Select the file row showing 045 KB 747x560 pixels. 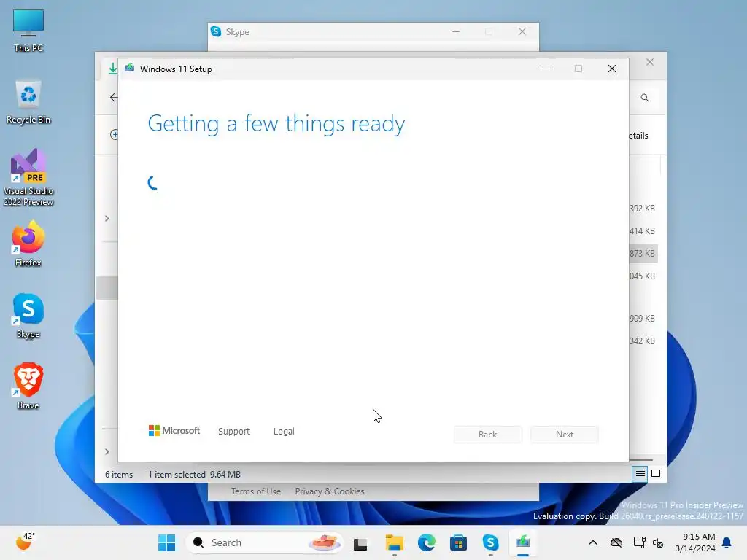(x=643, y=276)
